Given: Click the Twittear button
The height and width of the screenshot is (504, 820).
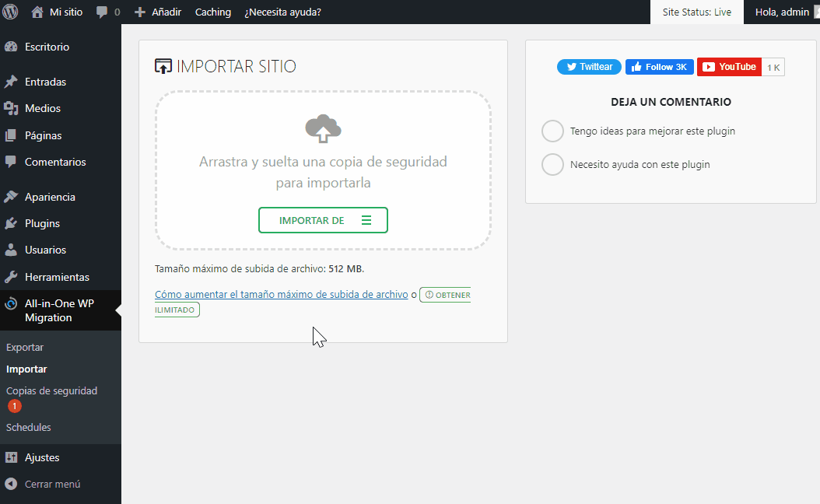Looking at the screenshot, I should pos(589,67).
